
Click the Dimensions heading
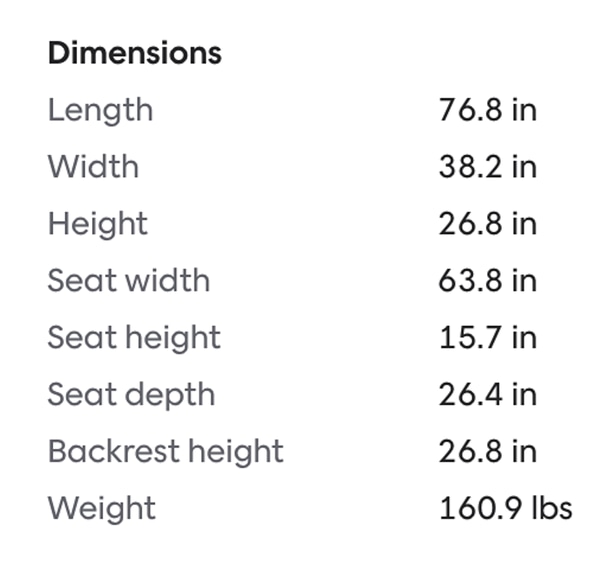134,53
